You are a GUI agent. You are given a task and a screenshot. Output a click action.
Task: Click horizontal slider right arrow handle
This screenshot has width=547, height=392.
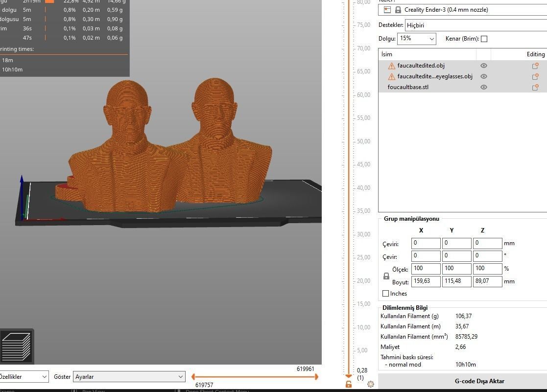coord(316,377)
